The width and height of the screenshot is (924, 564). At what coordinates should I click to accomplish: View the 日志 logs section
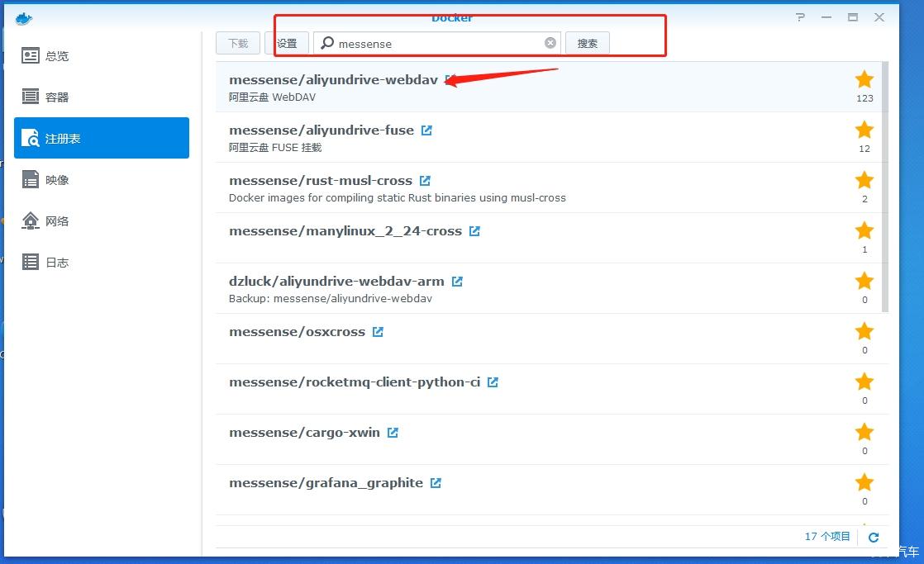click(102, 262)
